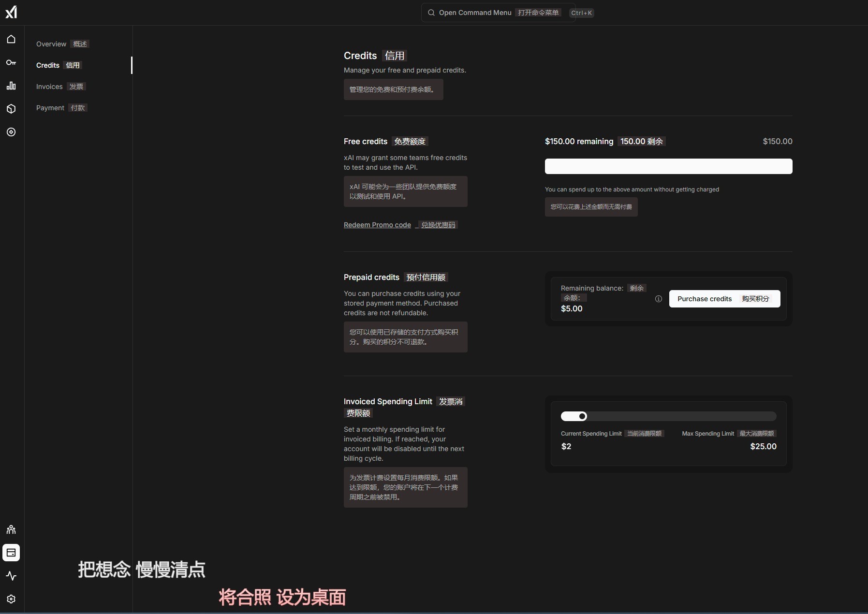Go to the Overview section
The width and height of the screenshot is (868, 614).
click(x=51, y=44)
